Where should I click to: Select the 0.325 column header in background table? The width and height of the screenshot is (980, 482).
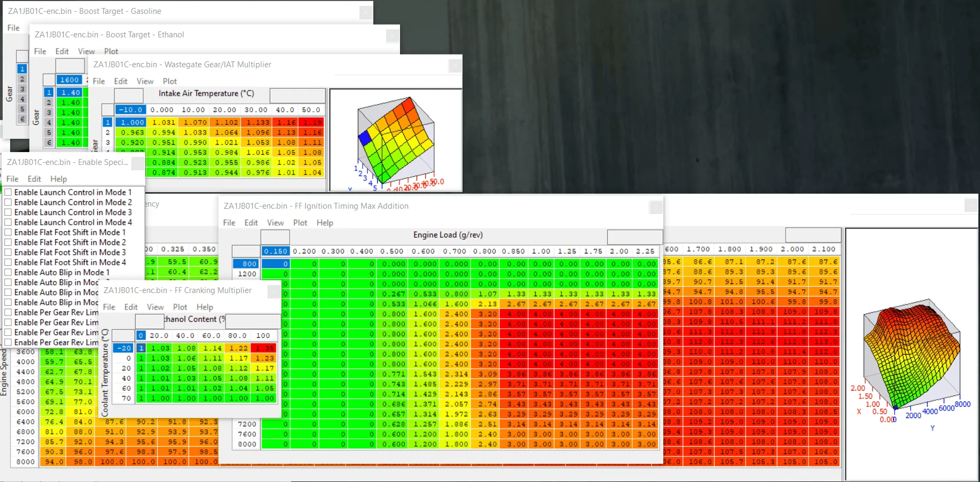(x=173, y=249)
